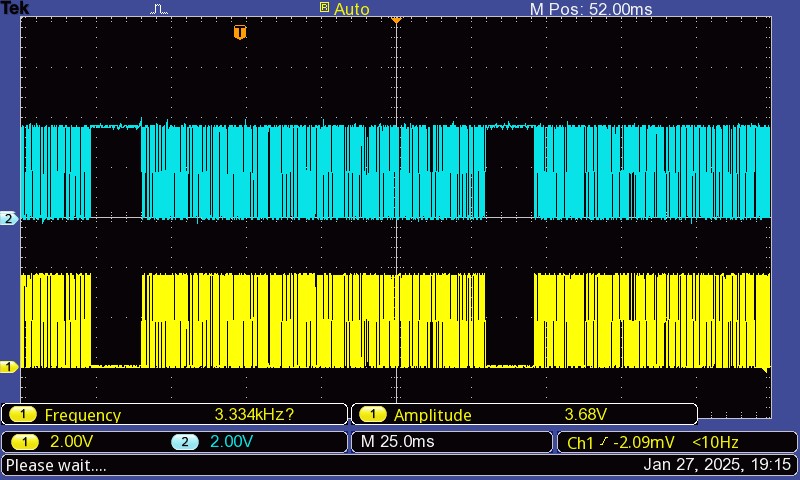Click the date and time display
This screenshot has height=480, width=800.
click(718, 465)
